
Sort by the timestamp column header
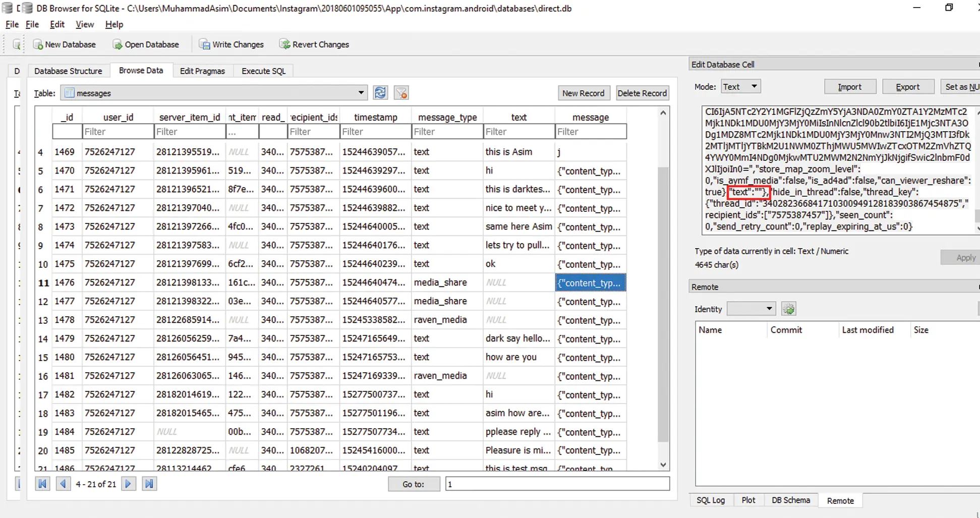click(x=375, y=117)
